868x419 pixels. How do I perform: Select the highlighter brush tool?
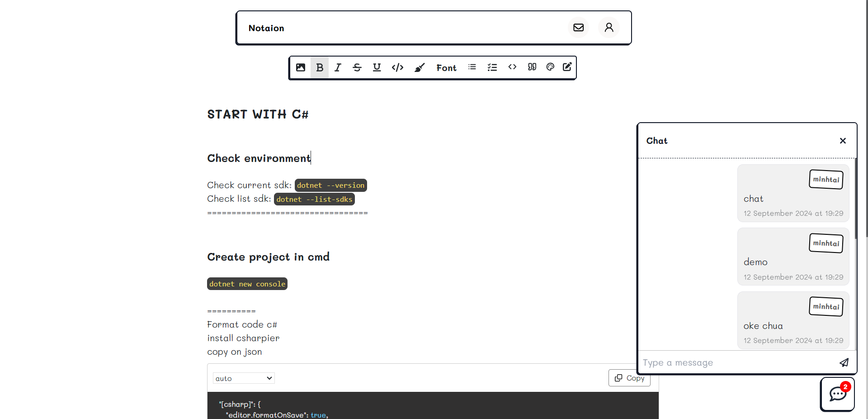(x=420, y=67)
